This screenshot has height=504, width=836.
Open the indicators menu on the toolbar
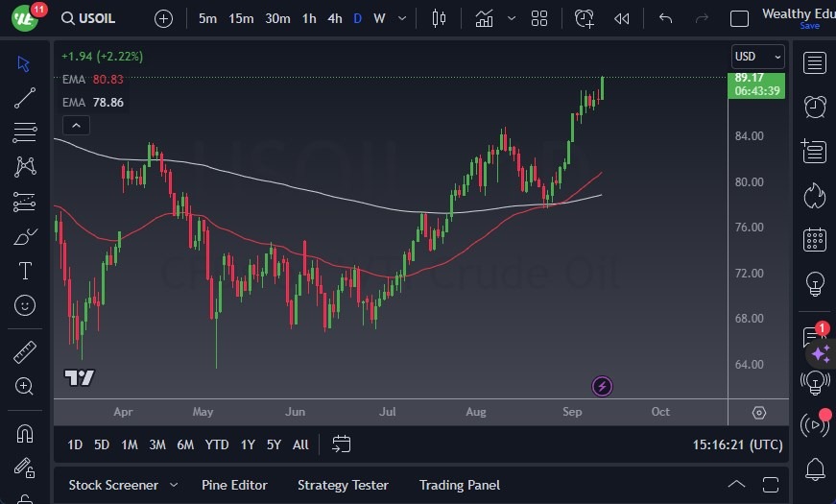point(485,18)
